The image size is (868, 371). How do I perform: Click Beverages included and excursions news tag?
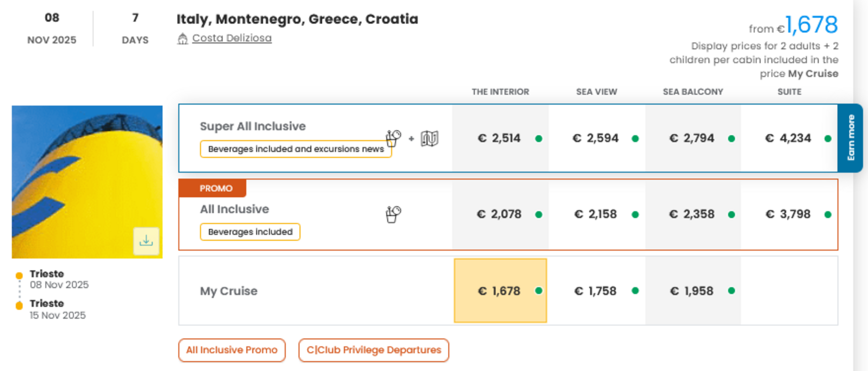(x=296, y=149)
